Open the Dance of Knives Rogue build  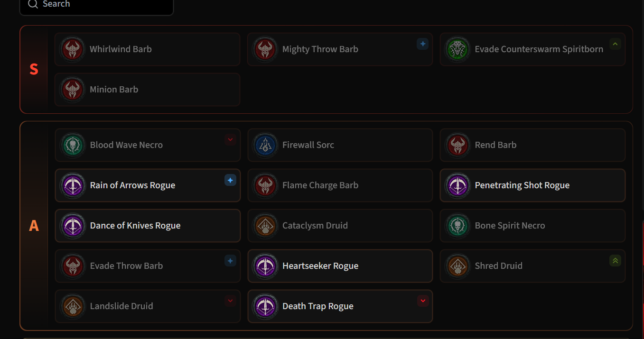click(x=148, y=226)
